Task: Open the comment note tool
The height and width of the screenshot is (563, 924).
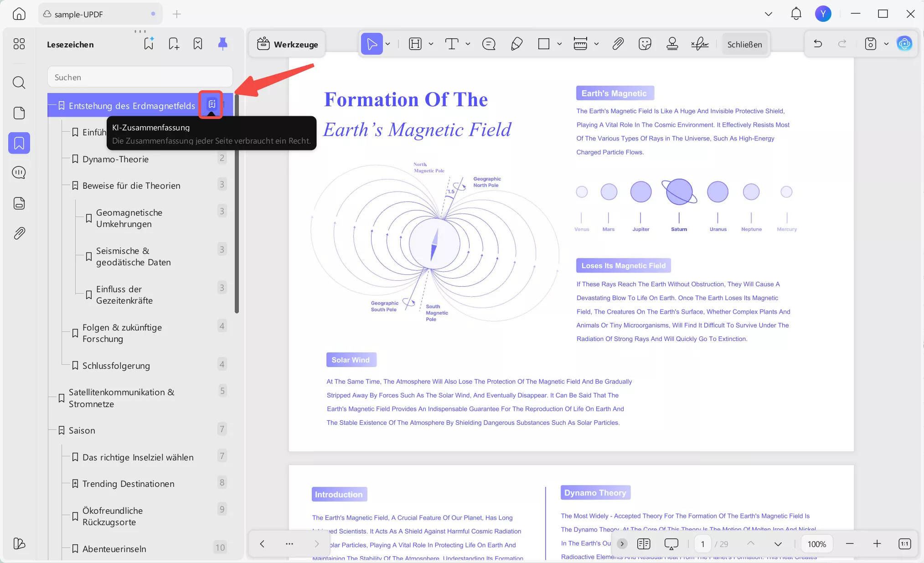Action: point(489,44)
